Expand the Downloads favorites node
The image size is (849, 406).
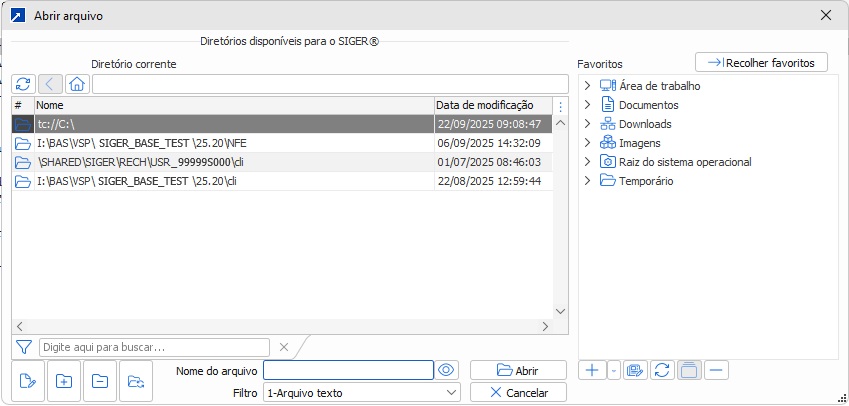tap(587, 124)
